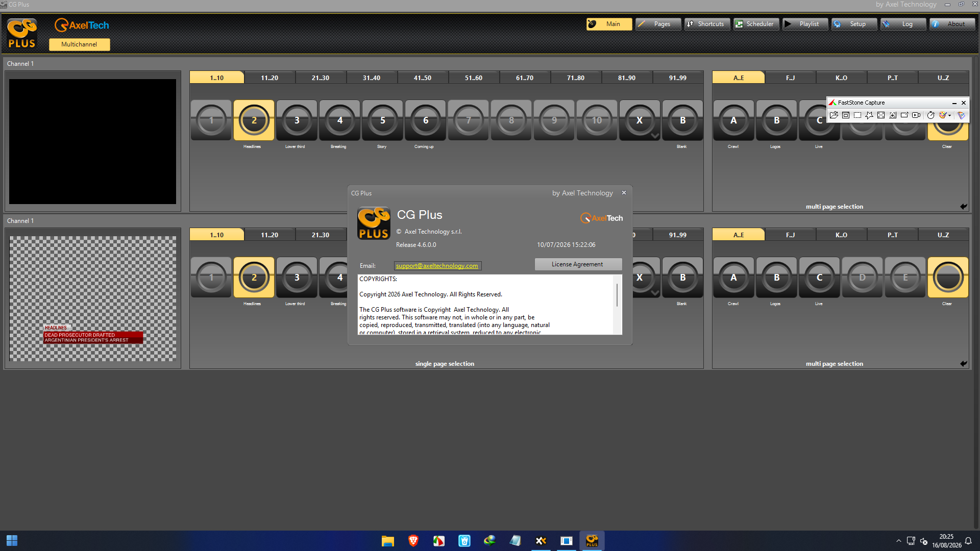Start FastStone screen recorder
The image size is (980, 551).
916,115
